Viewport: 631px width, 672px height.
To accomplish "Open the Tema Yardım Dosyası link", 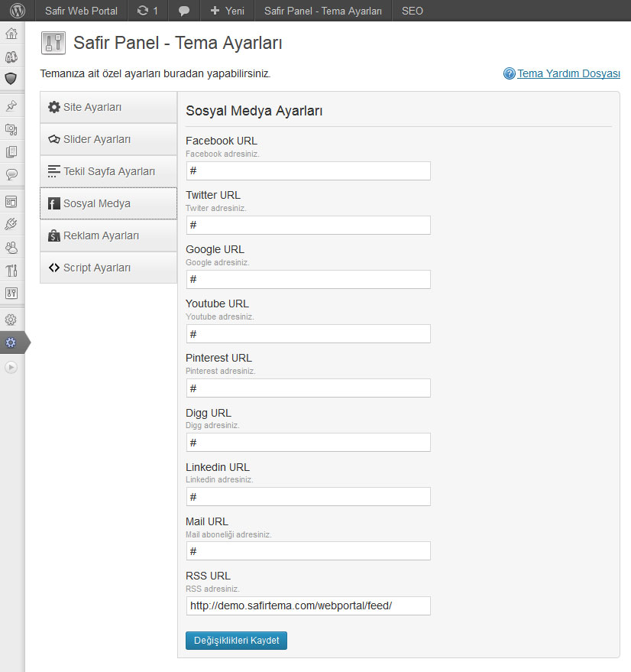I will tap(568, 73).
